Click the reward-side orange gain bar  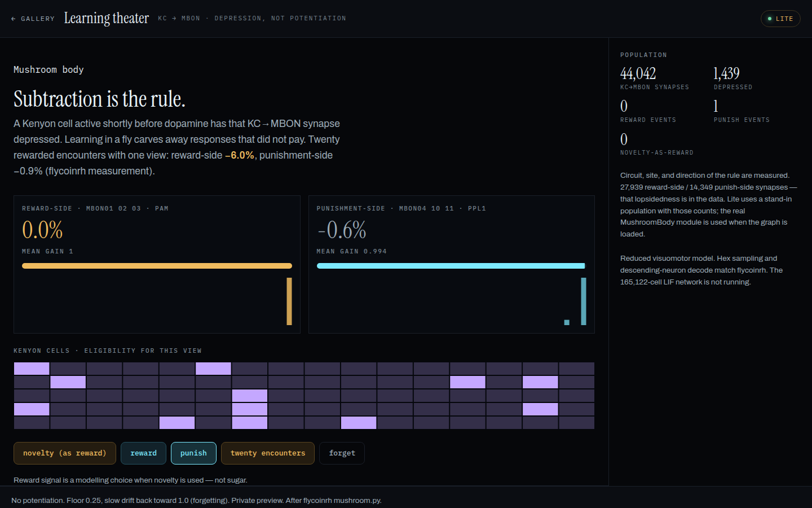pyautogui.click(x=157, y=266)
